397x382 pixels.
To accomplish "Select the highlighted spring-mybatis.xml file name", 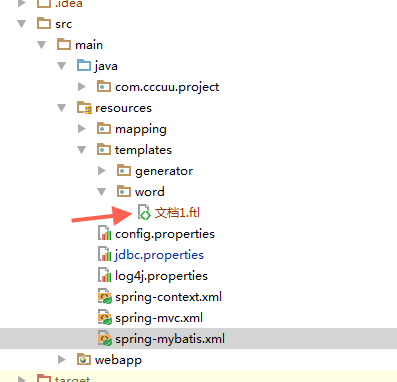I will click(170, 339).
